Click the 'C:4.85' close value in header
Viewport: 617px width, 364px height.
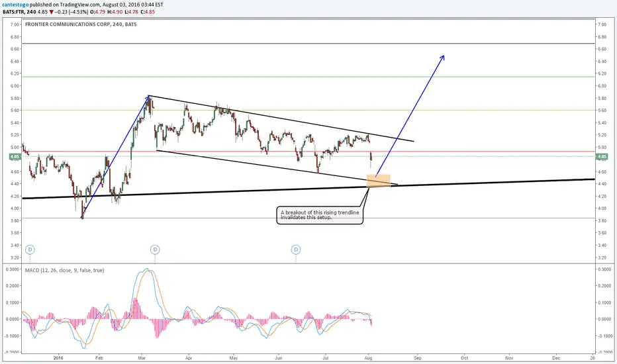pyautogui.click(x=149, y=12)
